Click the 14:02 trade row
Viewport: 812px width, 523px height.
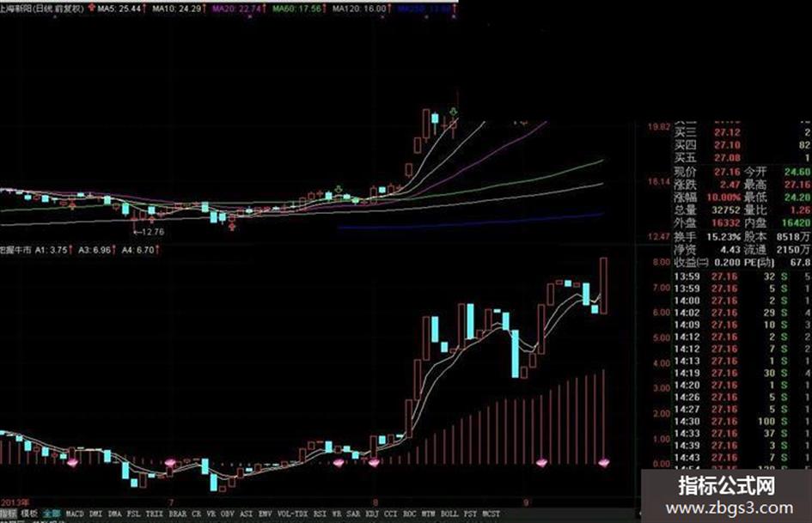click(742, 313)
